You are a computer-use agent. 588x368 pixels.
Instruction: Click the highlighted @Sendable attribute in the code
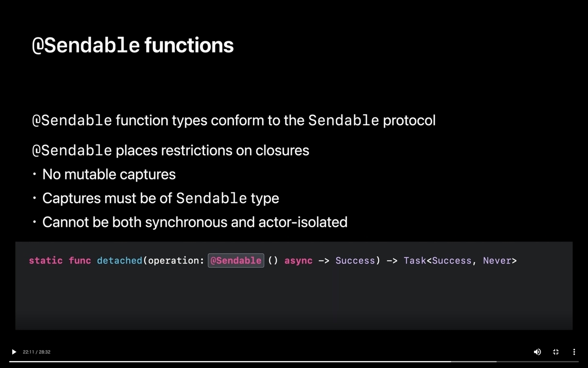point(236,261)
